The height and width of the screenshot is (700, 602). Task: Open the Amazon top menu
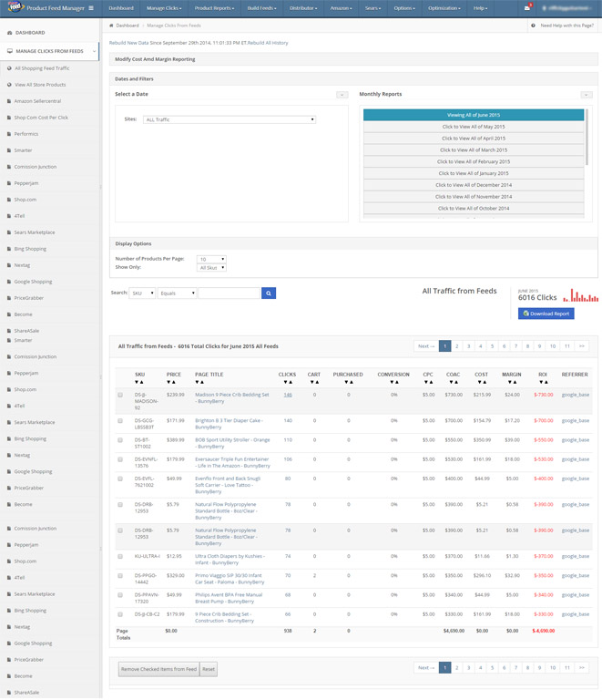click(x=342, y=8)
